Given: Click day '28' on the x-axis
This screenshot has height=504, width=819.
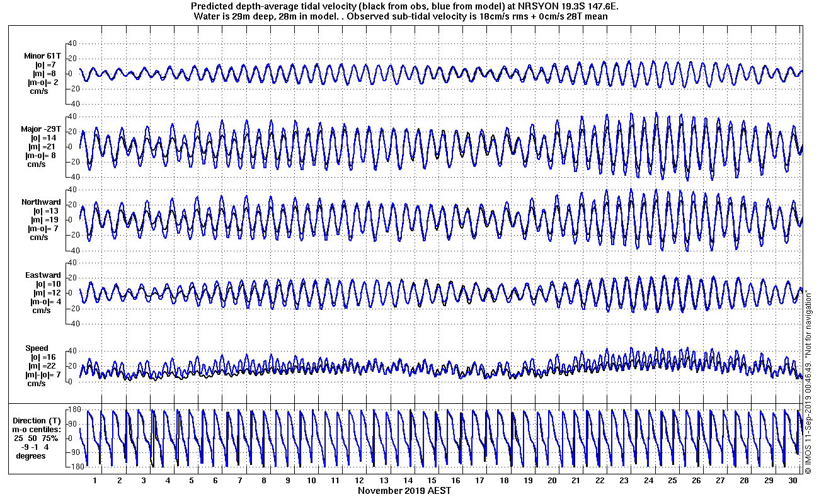Looking at the screenshot, I should [x=745, y=480].
